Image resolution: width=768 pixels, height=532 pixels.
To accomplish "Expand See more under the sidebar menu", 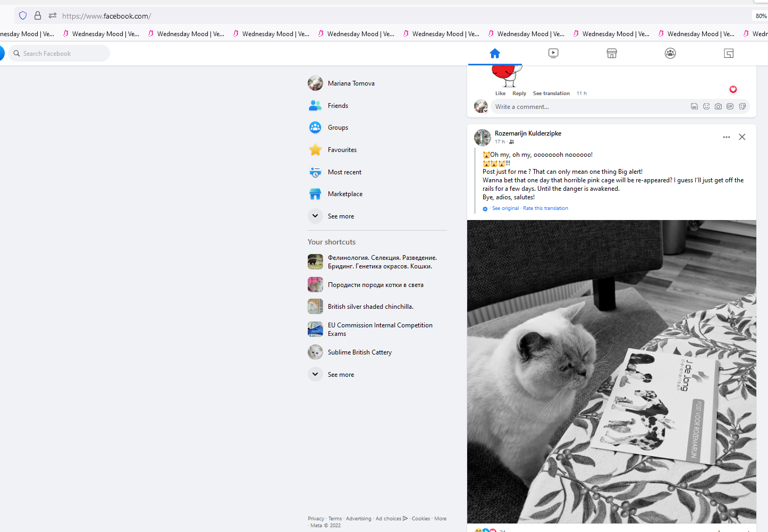I will click(x=341, y=216).
